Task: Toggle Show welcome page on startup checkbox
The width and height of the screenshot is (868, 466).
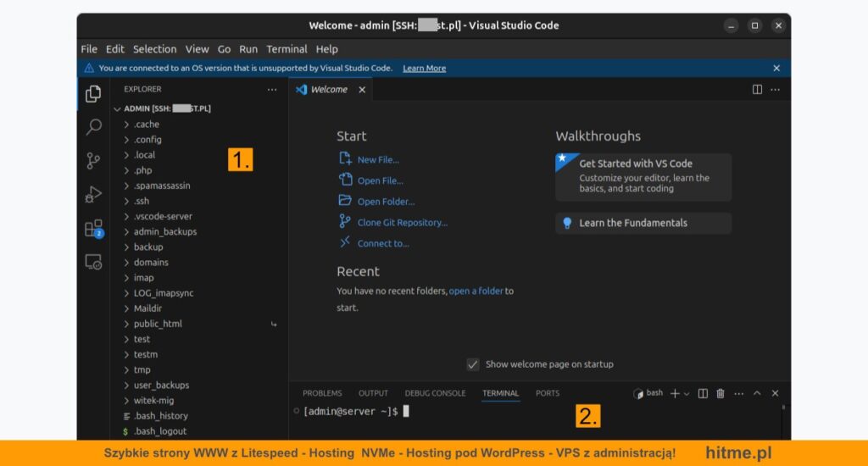Action: tap(472, 364)
